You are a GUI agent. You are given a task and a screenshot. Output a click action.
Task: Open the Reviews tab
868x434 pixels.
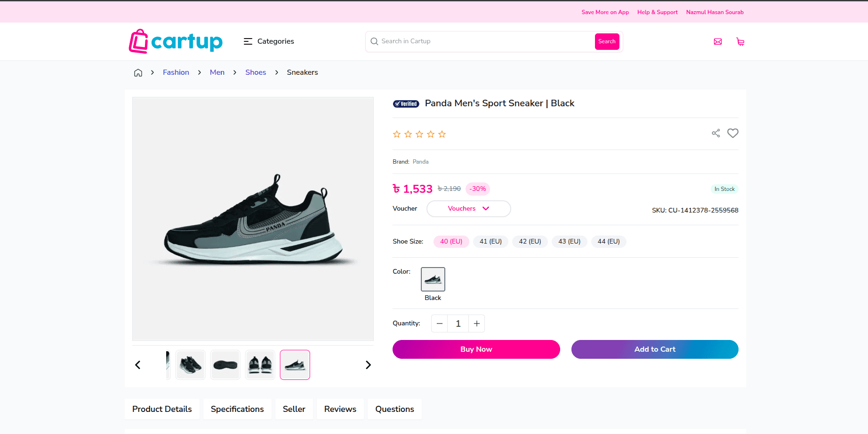340,409
